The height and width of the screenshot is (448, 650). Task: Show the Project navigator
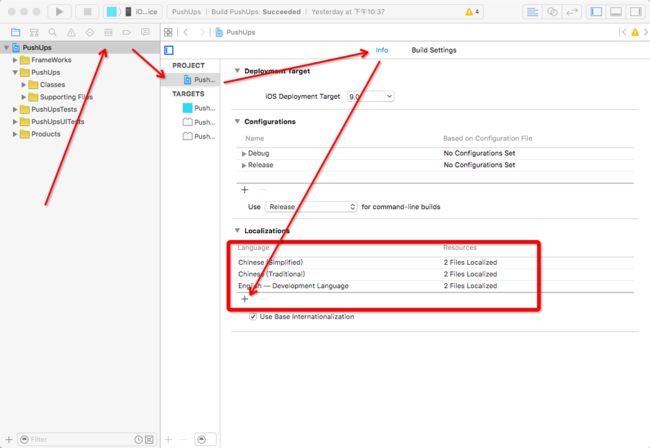(16, 32)
